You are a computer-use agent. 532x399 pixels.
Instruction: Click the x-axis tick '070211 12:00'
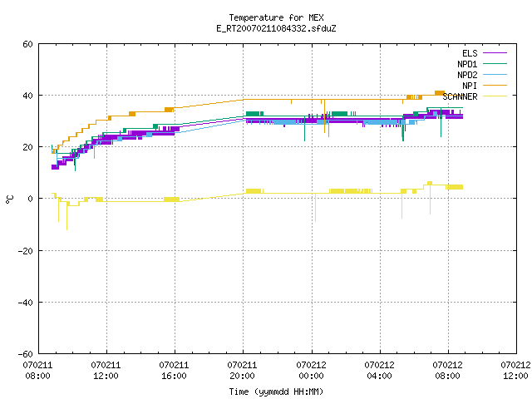tap(106, 371)
